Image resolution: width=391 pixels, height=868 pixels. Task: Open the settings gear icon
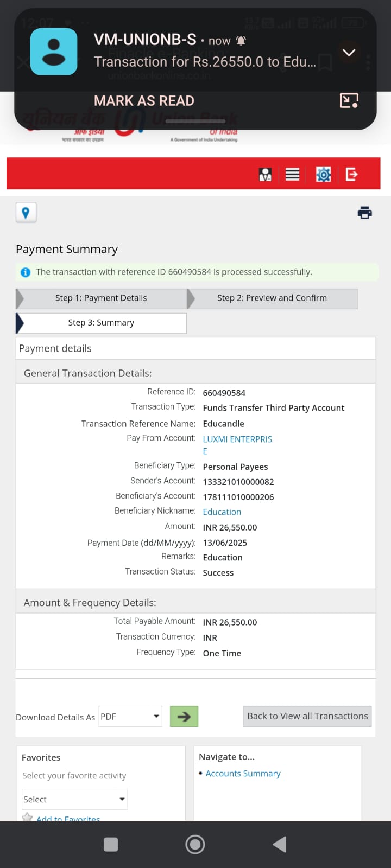click(323, 174)
